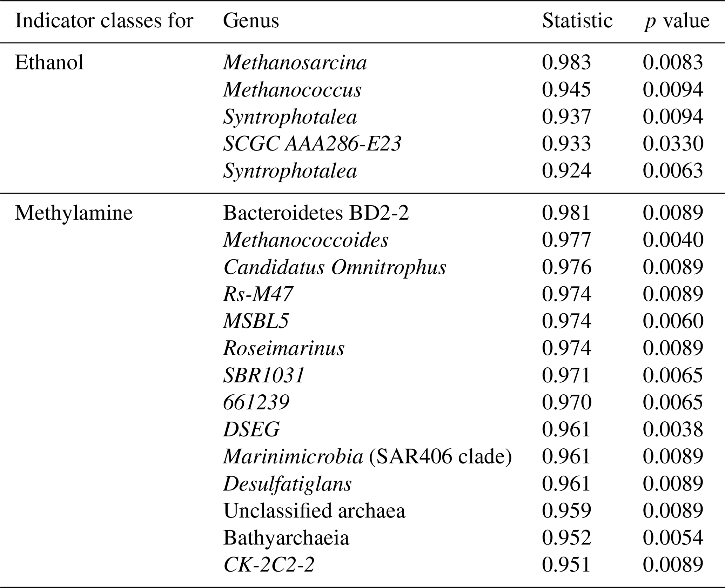Click the p value 0.0330

pyautogui.click(x=673, y=144)
